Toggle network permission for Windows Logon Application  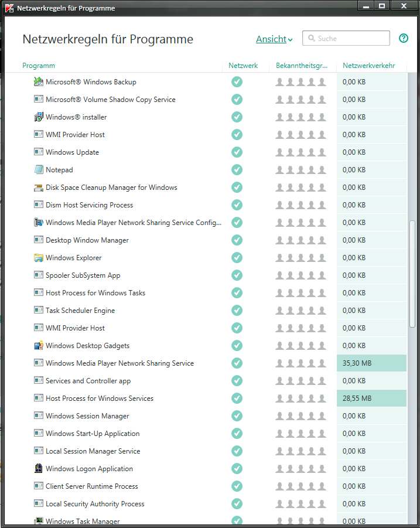tap(237, 468)
